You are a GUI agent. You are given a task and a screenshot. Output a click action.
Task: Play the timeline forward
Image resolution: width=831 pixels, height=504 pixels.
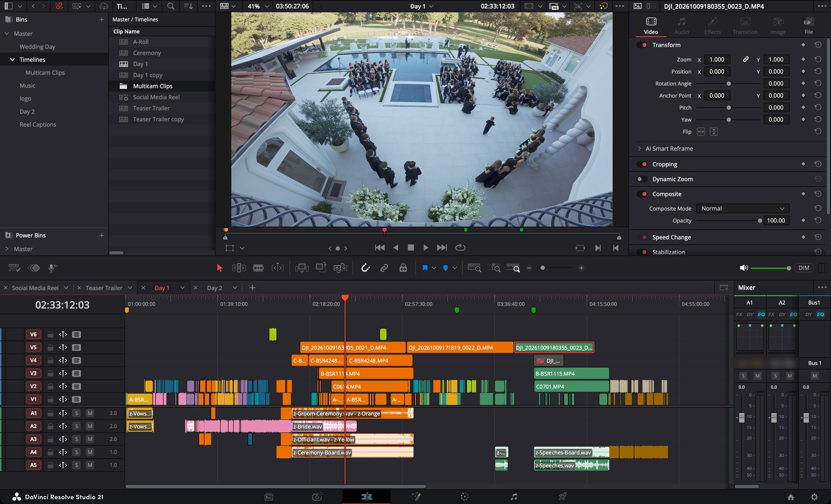[426, 248]
